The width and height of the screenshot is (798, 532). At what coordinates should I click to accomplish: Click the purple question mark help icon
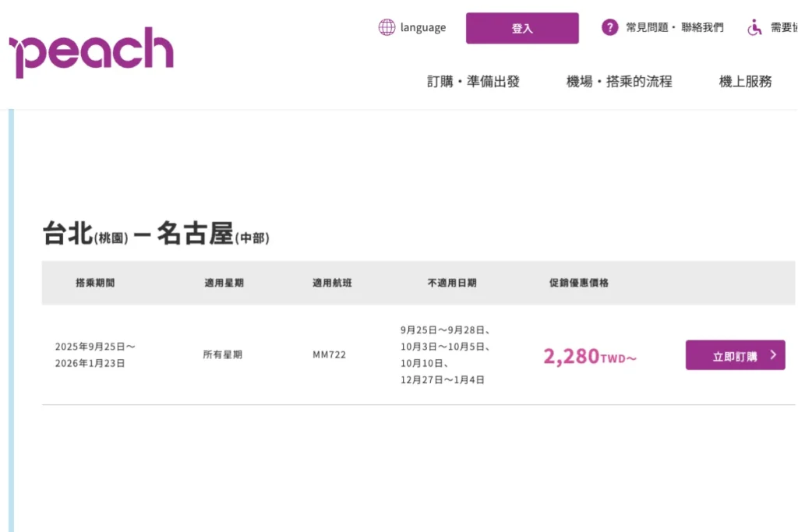pos(609,27)
